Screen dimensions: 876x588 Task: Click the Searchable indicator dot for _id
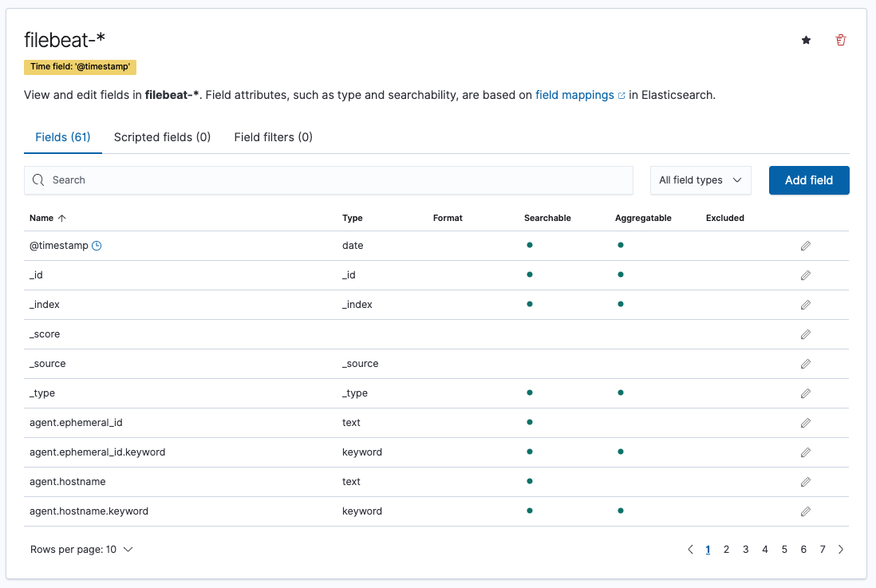[x=530, y=274]
